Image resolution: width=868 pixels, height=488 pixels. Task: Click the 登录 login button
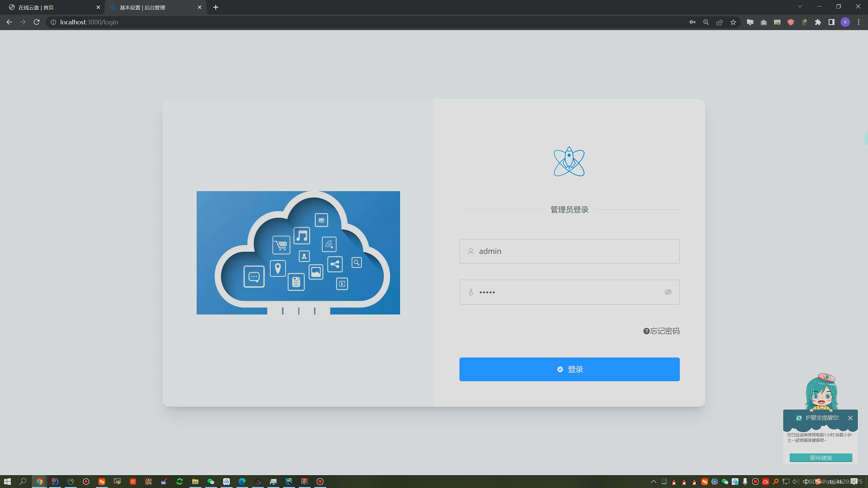pyautogui.click(x=569, y=369)
